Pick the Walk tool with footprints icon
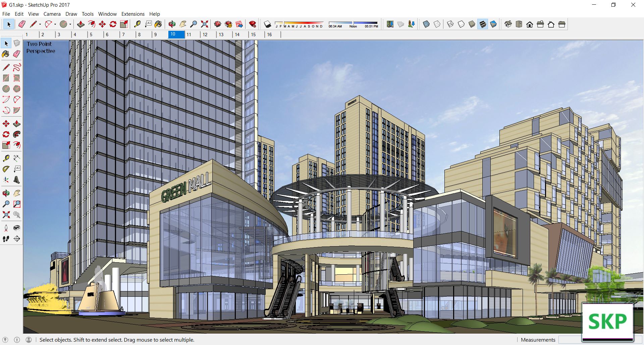This screenshot has height=345, width=644. pyautogui.click(x=6, y=239)
